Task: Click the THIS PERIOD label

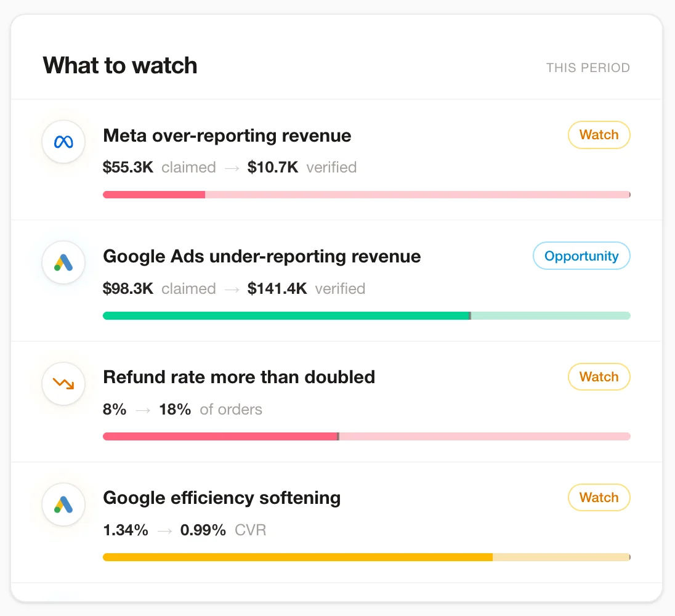Action: pos(588,68)
